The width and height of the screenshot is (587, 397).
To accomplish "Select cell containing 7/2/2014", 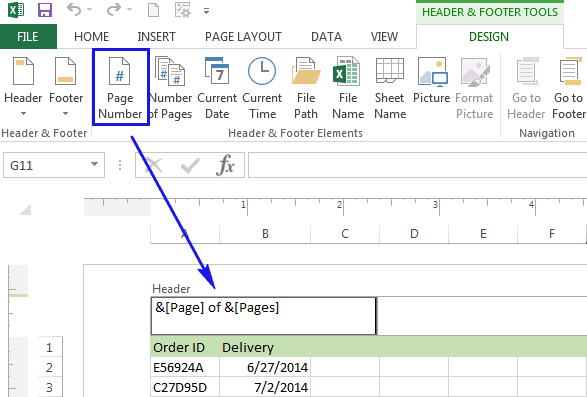I will [265, 387].
